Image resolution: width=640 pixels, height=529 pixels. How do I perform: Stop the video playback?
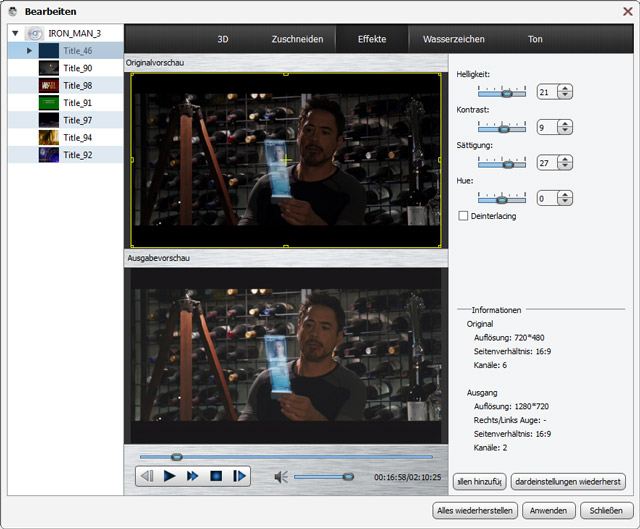(x=216, y=476)
